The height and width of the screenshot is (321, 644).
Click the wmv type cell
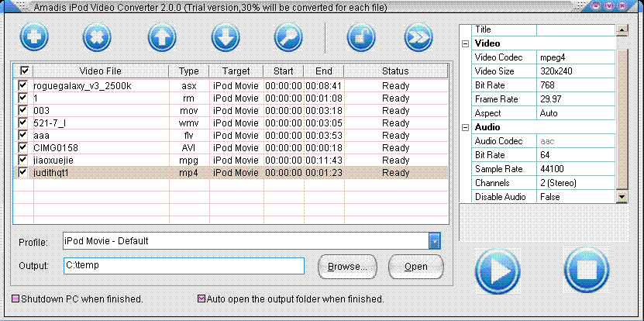click(x=189, y=123)
